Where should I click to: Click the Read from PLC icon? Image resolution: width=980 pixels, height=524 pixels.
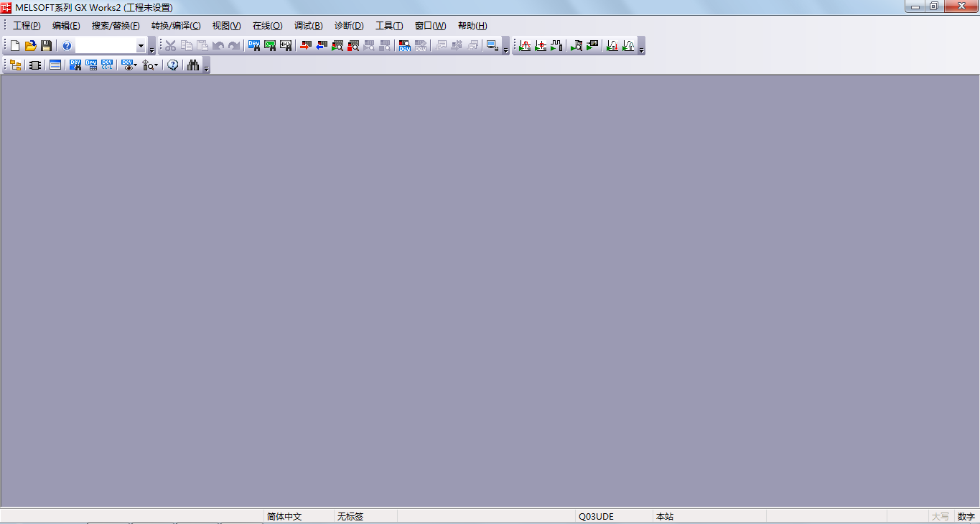321,46
